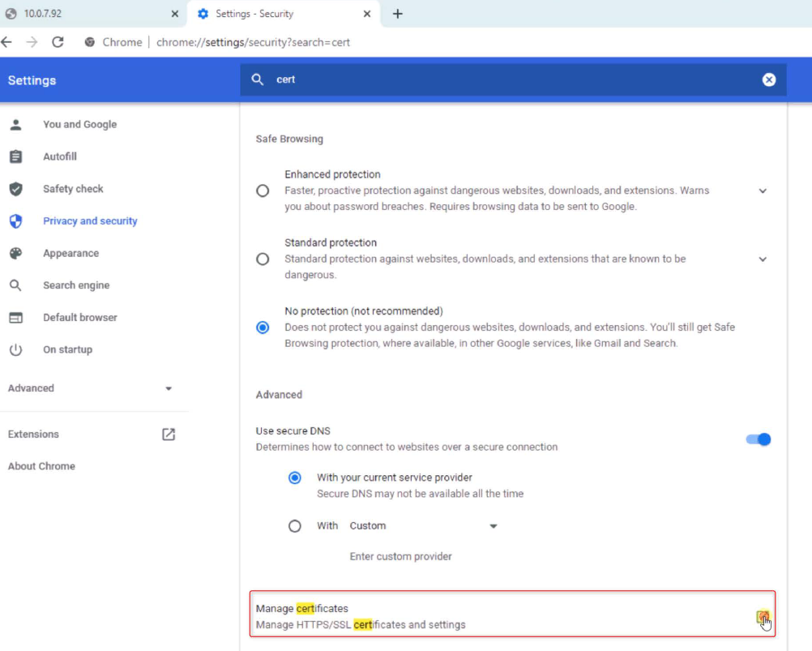This screenshot has width=812, height=651.
Task: Expand Enhanced protection details chevron
Action: (x=762, y=191)
